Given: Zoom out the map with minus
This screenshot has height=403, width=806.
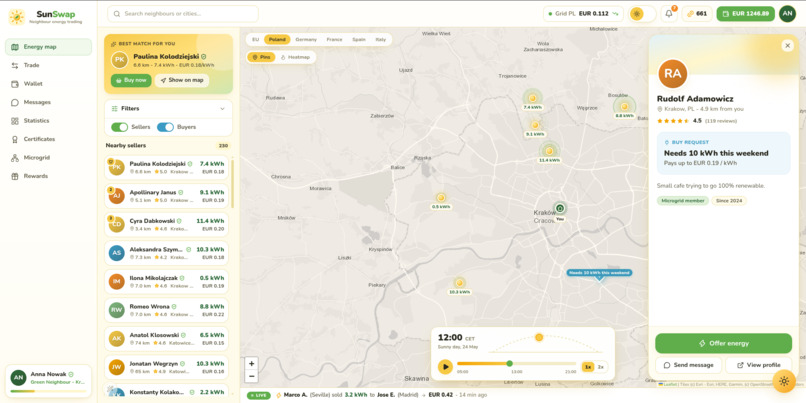Looking at the screenshot, I should (251, 376).
